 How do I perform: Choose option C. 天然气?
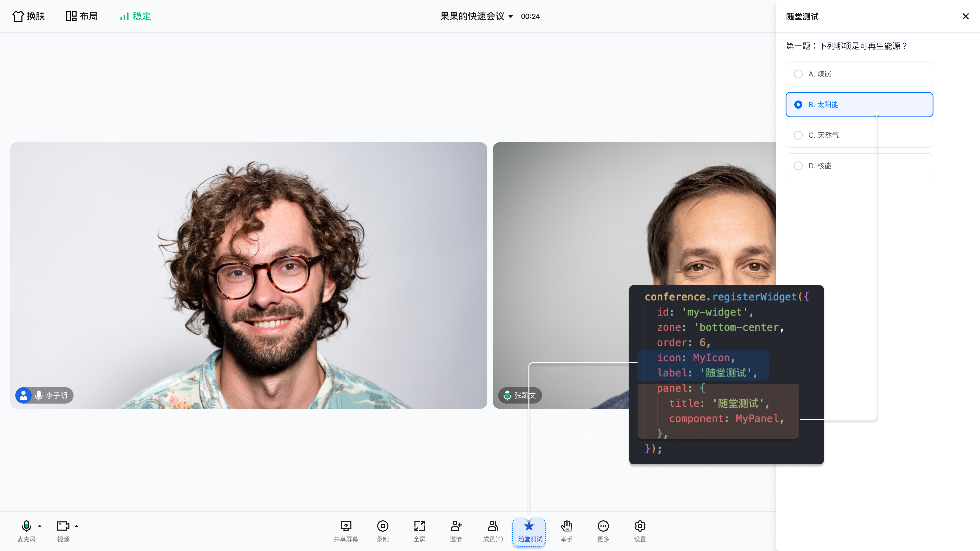click(x=798, y=135)
